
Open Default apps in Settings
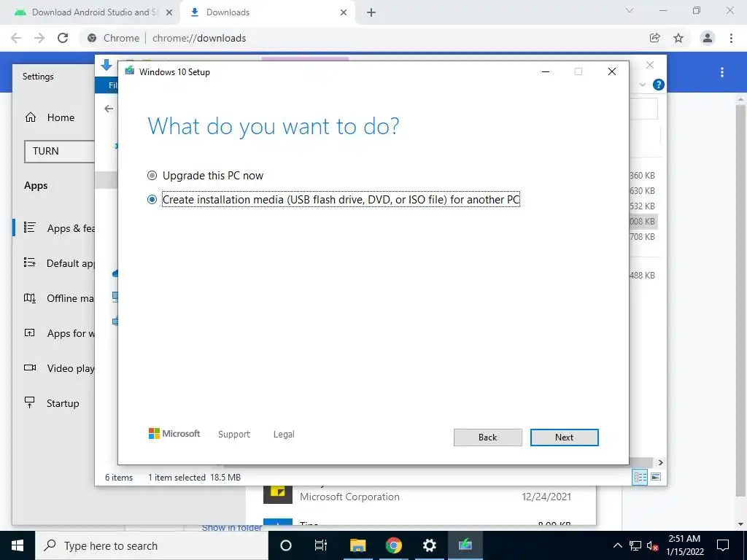59,263
